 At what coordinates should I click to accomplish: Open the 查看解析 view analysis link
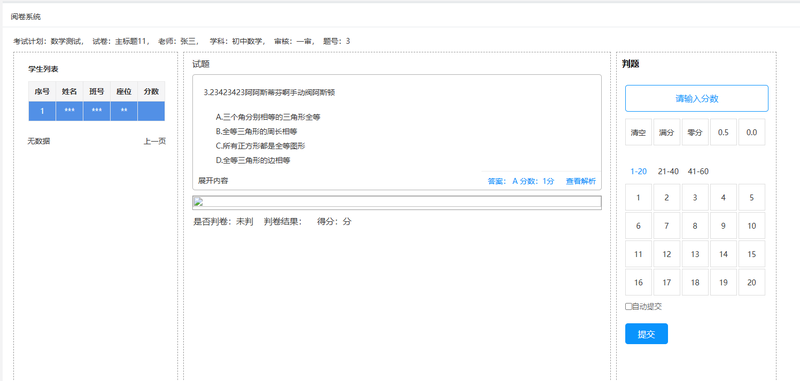point(581,181)
